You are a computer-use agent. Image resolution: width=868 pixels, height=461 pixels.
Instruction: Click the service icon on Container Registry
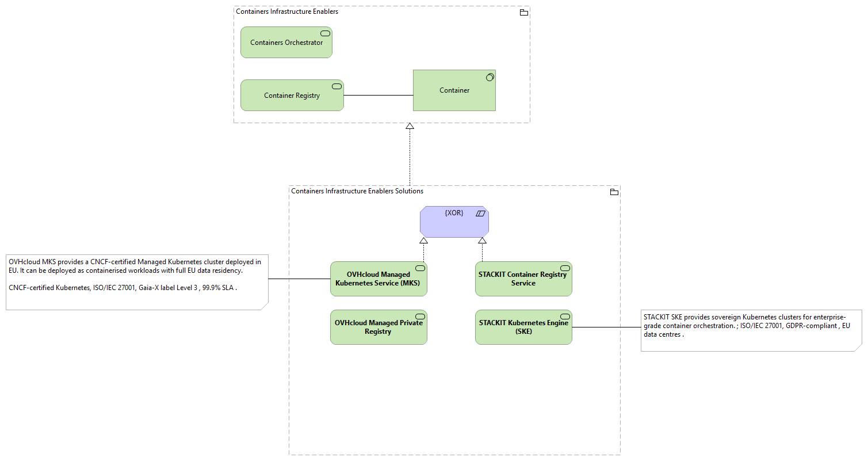click(337, 86)
